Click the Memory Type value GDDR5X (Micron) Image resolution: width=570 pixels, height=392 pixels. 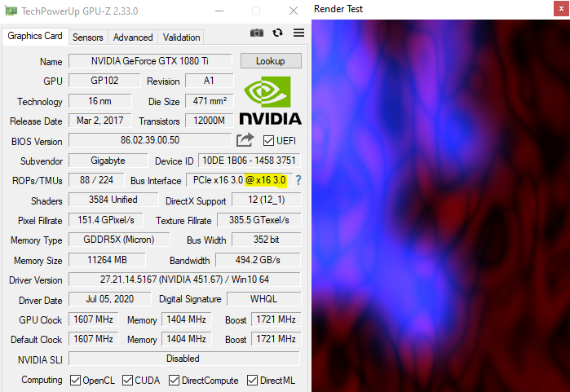[119, 240]
